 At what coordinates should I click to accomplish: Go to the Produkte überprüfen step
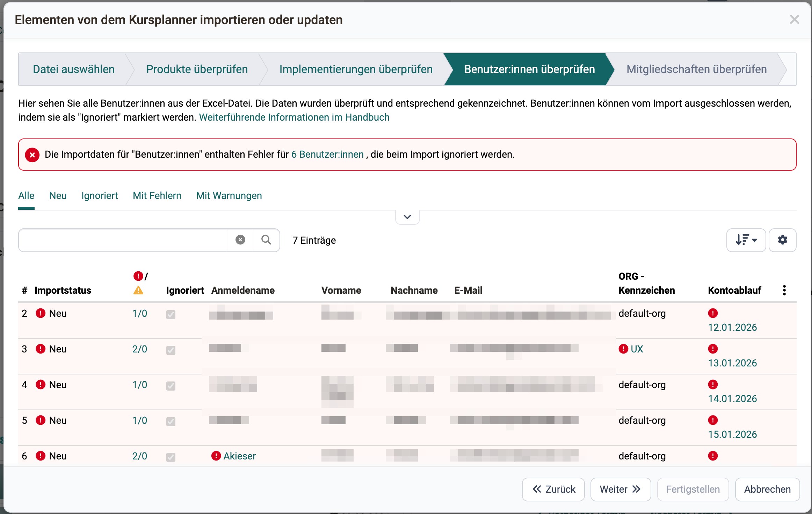[197, 69]
